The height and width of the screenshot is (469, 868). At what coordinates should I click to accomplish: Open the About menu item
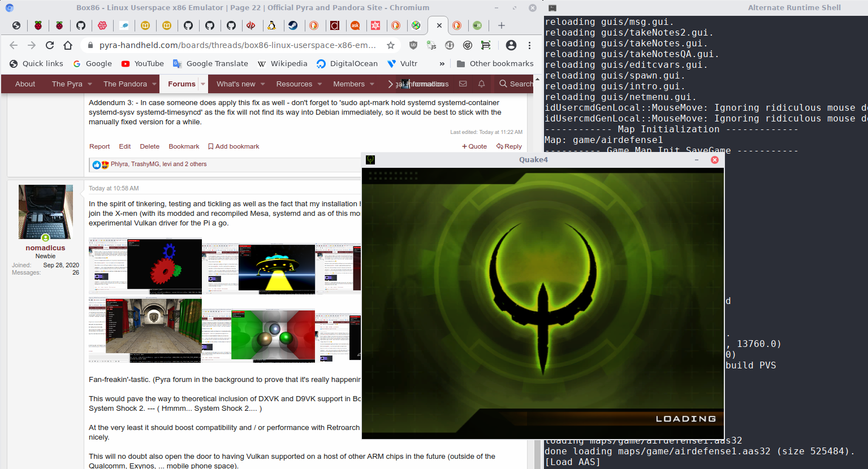pos(25,84)
